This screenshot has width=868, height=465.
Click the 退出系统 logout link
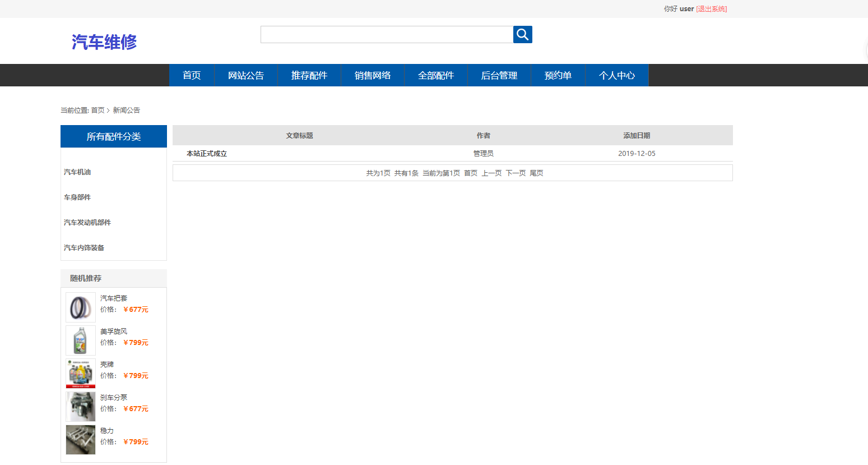[x=711, y=9]
